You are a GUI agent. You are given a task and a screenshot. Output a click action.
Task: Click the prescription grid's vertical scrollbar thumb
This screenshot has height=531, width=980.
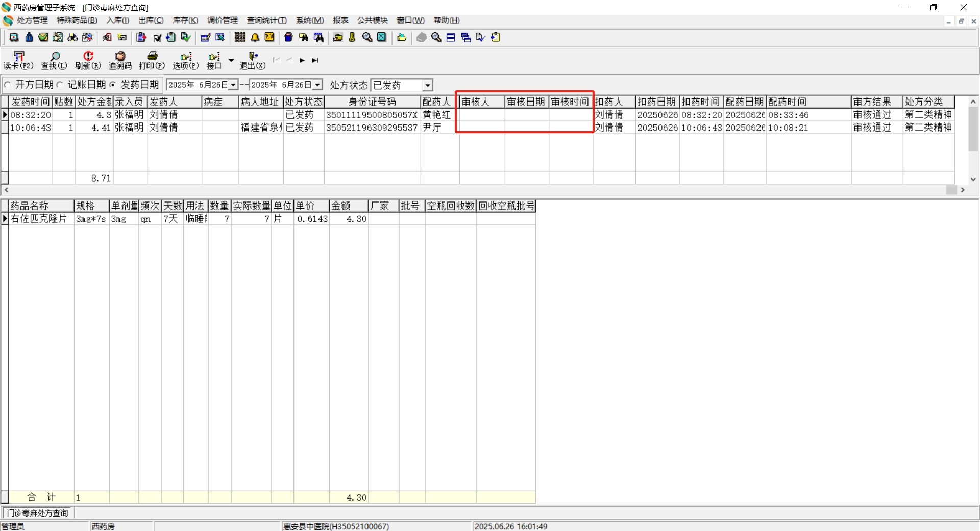coord(973,129)
